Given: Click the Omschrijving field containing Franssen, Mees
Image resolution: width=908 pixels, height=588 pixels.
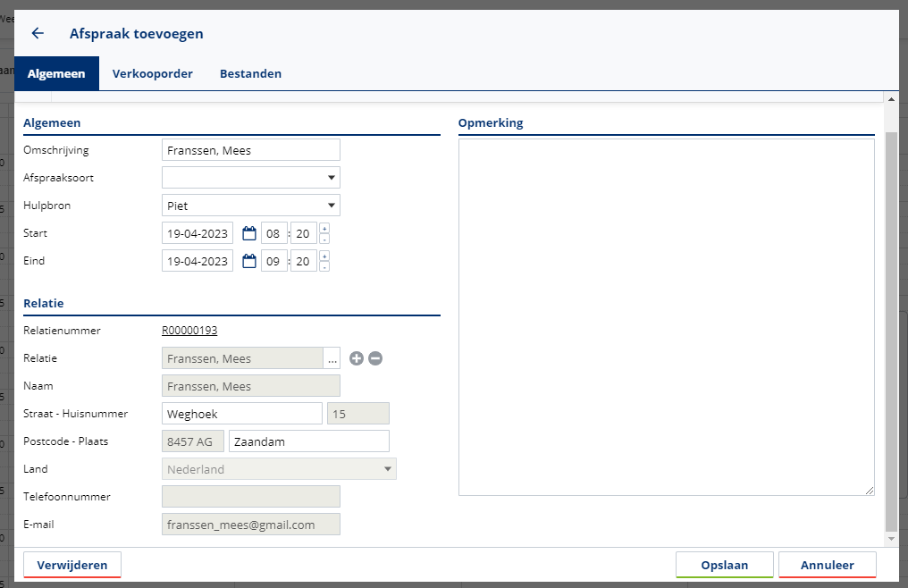Looking at the screenshot, I should click(x=250, y=150).
